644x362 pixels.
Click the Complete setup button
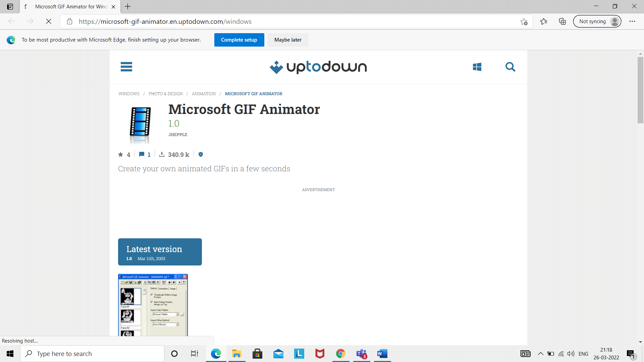(x=239, y=40)
